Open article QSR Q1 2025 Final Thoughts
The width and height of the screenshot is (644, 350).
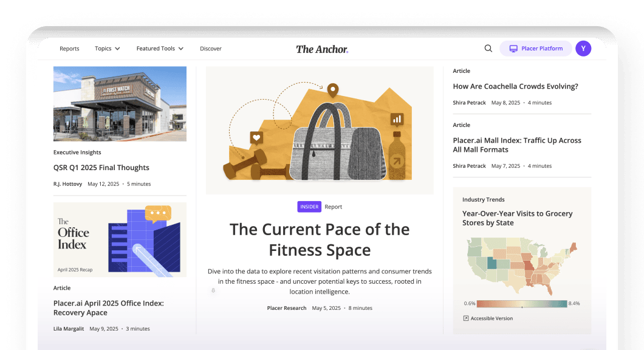pyautogui.click(x=101, y=168)
